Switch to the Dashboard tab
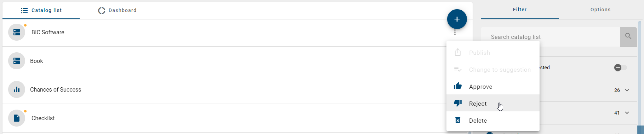 click(x=117, y=10)
